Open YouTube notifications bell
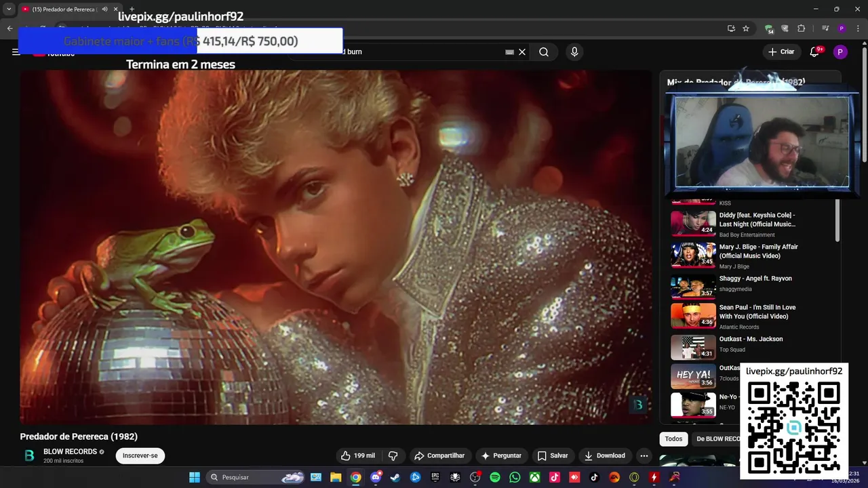Image resolution: width=868 pixels, height=488 pixels. coord(814,52)
